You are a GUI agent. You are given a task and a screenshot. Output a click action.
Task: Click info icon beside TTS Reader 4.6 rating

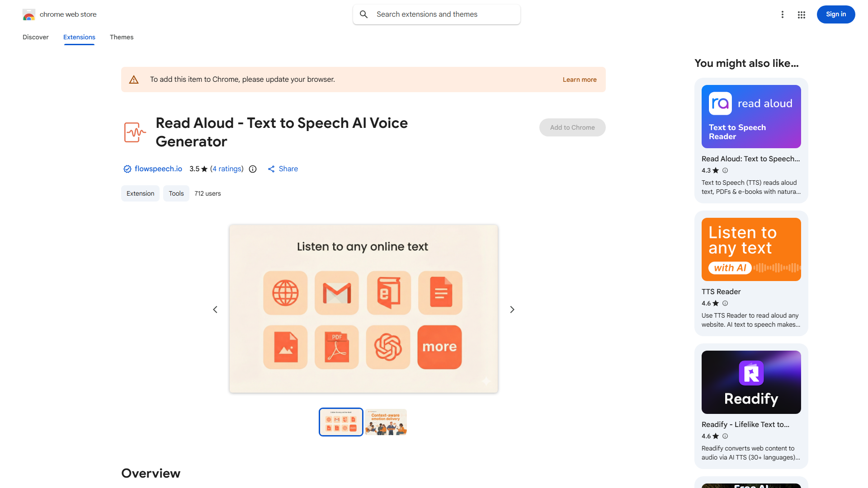tap(725, 303)
